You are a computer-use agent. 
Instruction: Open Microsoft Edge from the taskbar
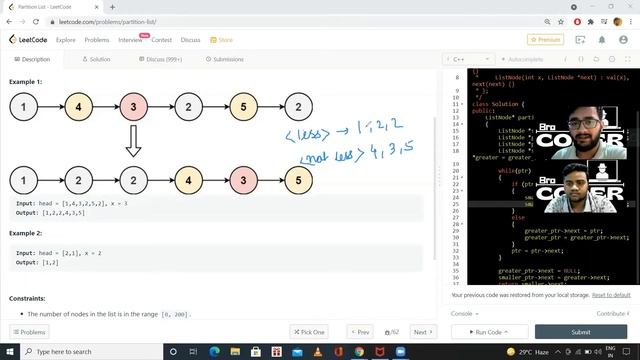click(x=214, y=351)
